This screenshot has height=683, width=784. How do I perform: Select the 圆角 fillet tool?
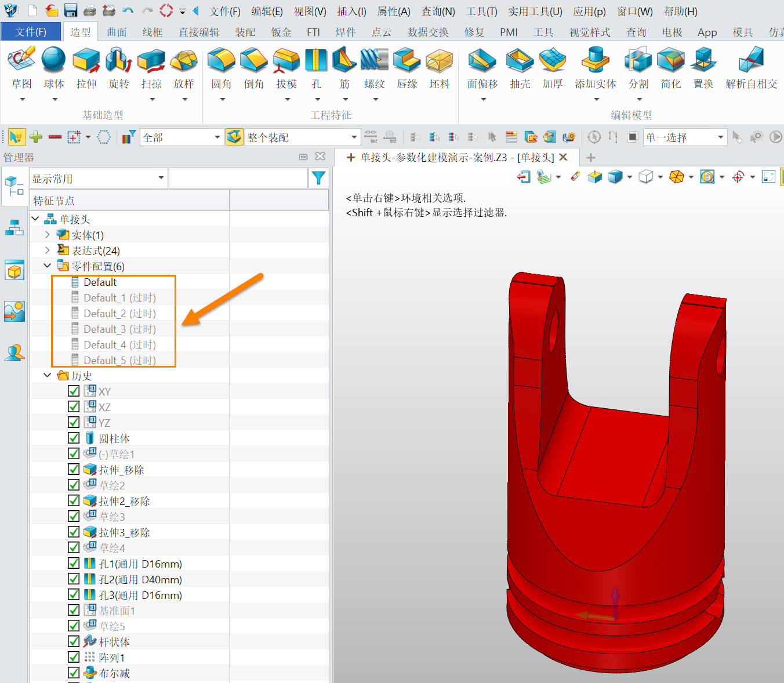pos(222,69)
